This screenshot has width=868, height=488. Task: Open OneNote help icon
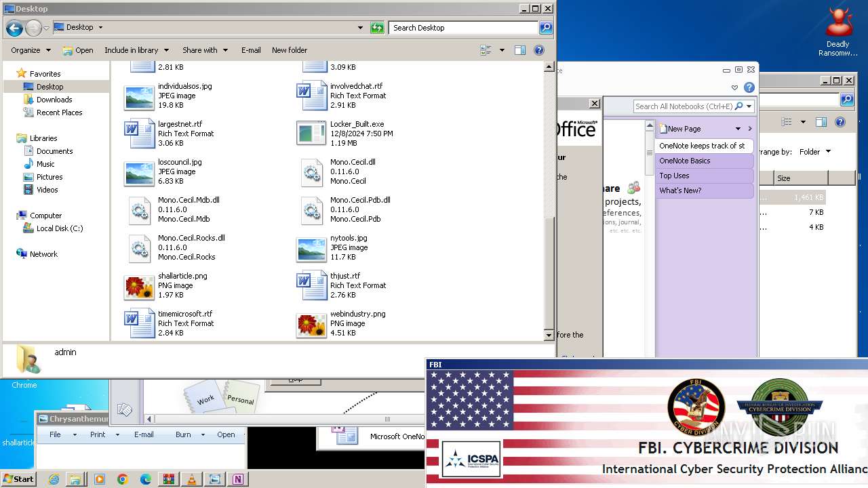tap(749, 87)
